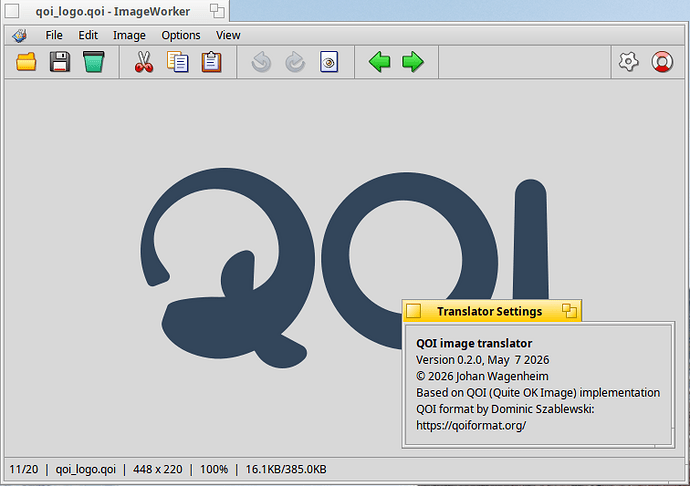Open help with the lifebuoy icon
The height and width of the screenshot is (486, 690).
click(x=662, y=62)
